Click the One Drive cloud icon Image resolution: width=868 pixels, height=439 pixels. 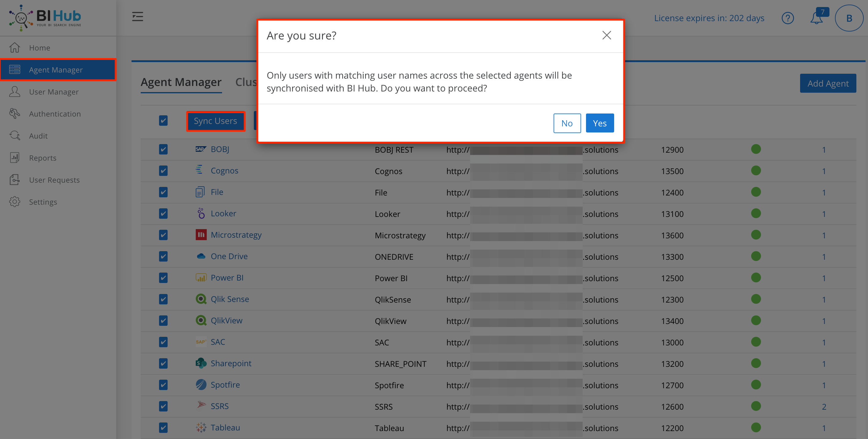tap(201, 256)
